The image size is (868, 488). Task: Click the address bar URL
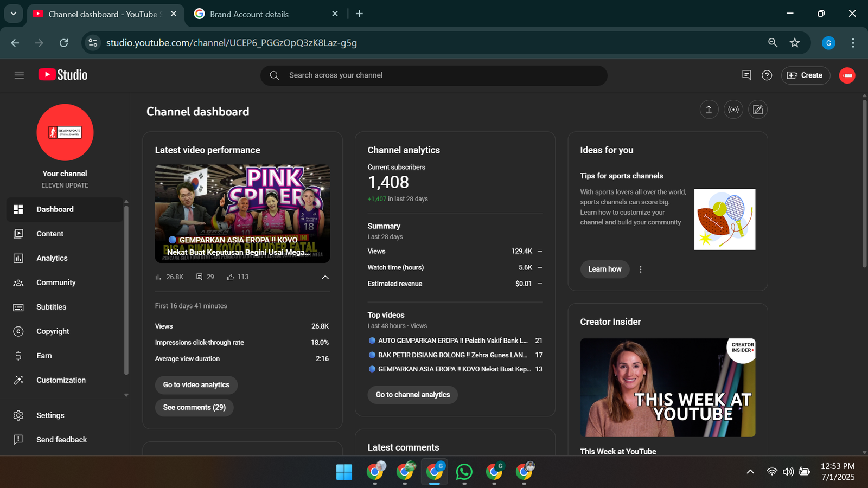pyautogui.click(x=232, y=43)
